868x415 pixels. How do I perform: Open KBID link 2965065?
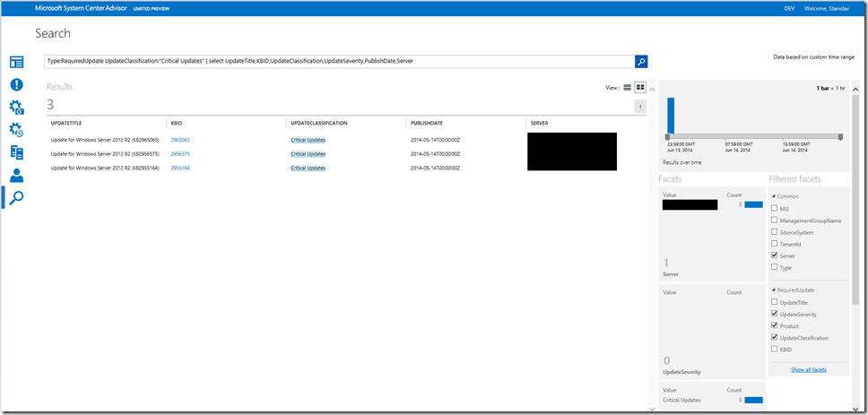(180, 141)
